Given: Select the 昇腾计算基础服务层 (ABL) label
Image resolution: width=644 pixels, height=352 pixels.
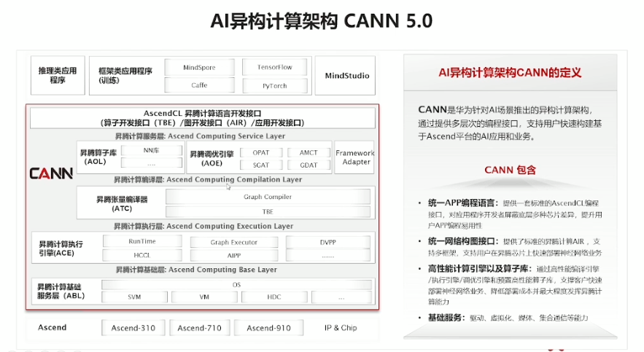Looking at the screenshot, I should coord(61,292).
